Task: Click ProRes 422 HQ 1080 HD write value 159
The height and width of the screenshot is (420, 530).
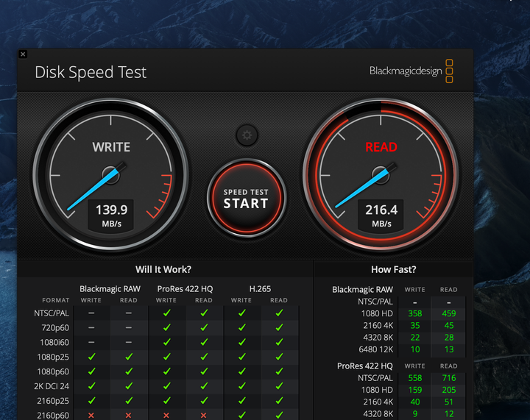Action: (414, 390)
